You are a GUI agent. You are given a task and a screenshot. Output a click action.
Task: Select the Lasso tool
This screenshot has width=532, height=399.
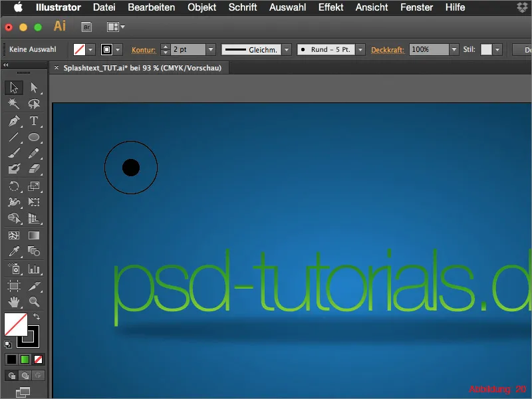(34, 104)
